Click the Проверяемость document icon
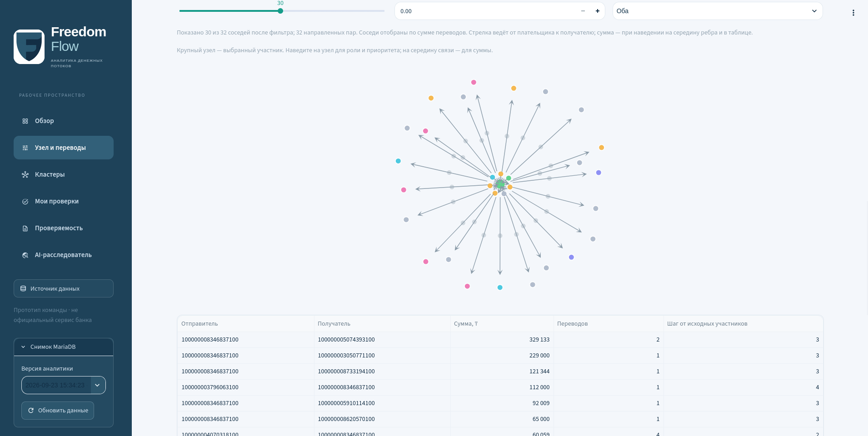This screenshot has height=436, width=868. (25, 228)
